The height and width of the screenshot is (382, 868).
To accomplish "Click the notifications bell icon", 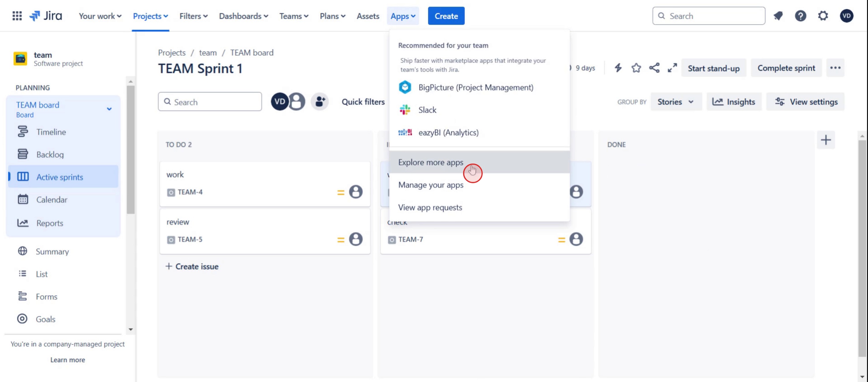I will tap(778, 16).
